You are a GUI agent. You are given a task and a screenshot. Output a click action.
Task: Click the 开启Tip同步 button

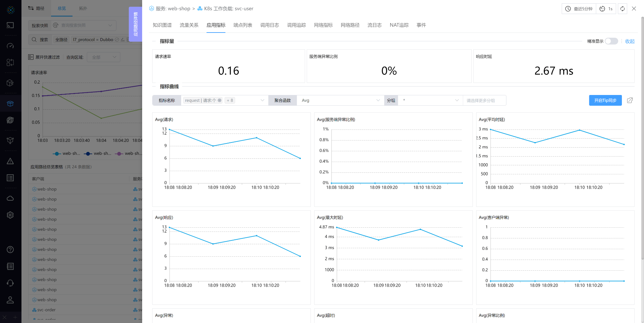pyautogui.click(x=605, y=101)
